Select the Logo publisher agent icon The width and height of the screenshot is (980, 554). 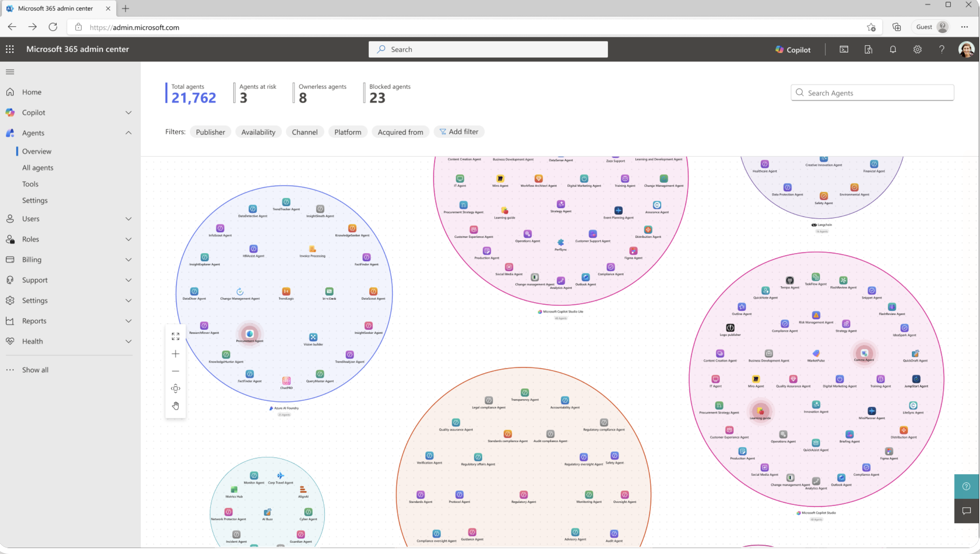[x=730, y=327]
